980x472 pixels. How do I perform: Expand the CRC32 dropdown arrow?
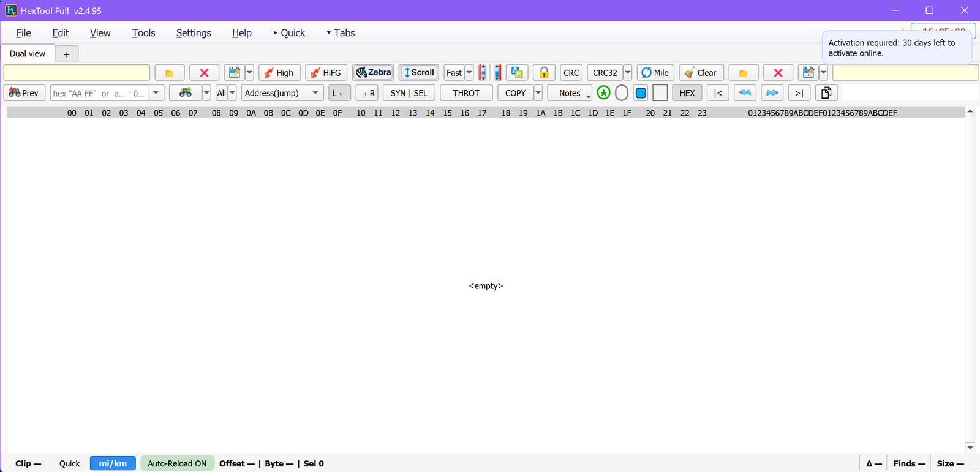(x=628, y=73)
